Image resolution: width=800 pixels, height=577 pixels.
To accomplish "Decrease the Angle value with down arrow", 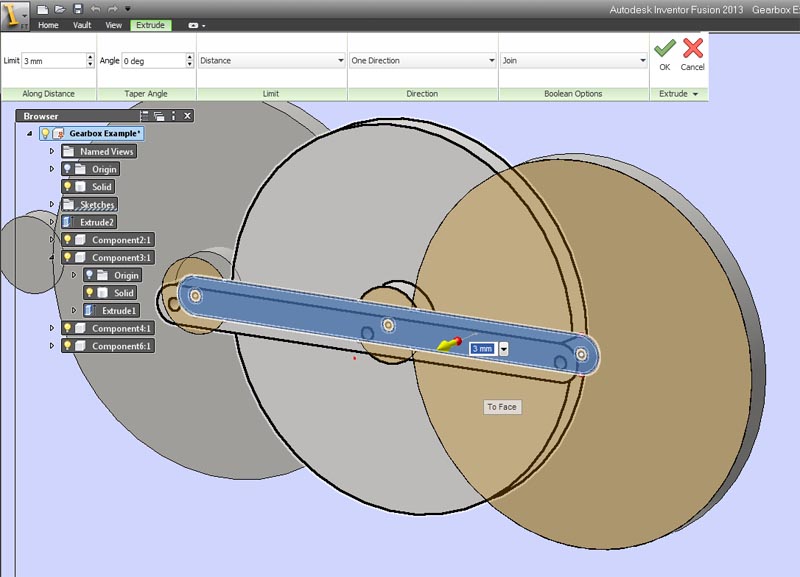I will [190, 64].
